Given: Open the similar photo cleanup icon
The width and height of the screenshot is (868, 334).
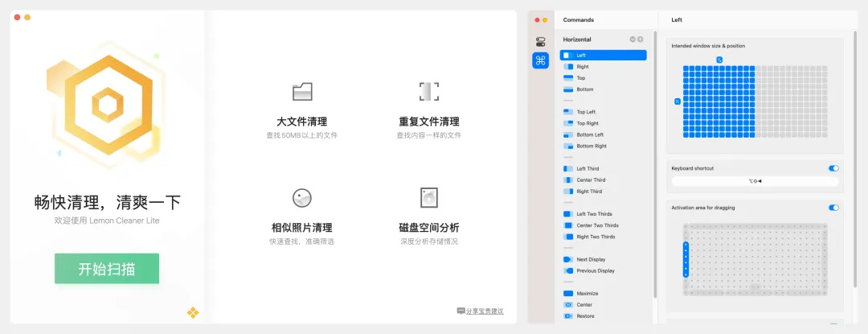Looking at the screenshot, I should click(302, 198).
